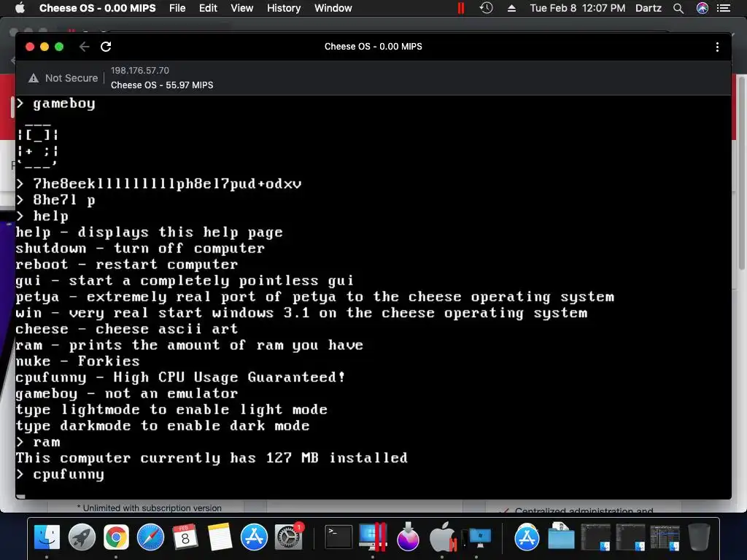Click the Not Secure warning triangle
Image resolution: width=747 pixels, height=560 pixels.
click(34, 78)
